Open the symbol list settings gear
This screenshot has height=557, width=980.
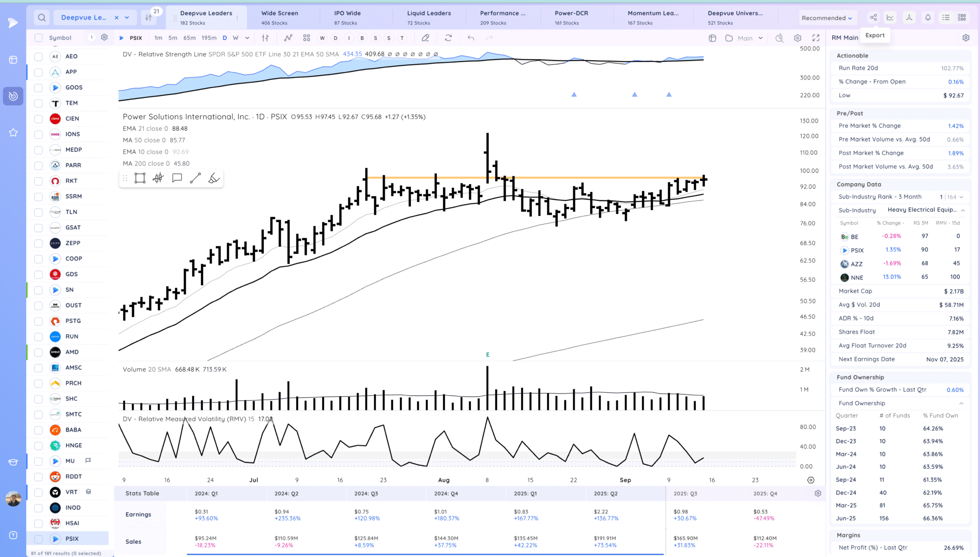pyautogui.click(x=104, y=38)
